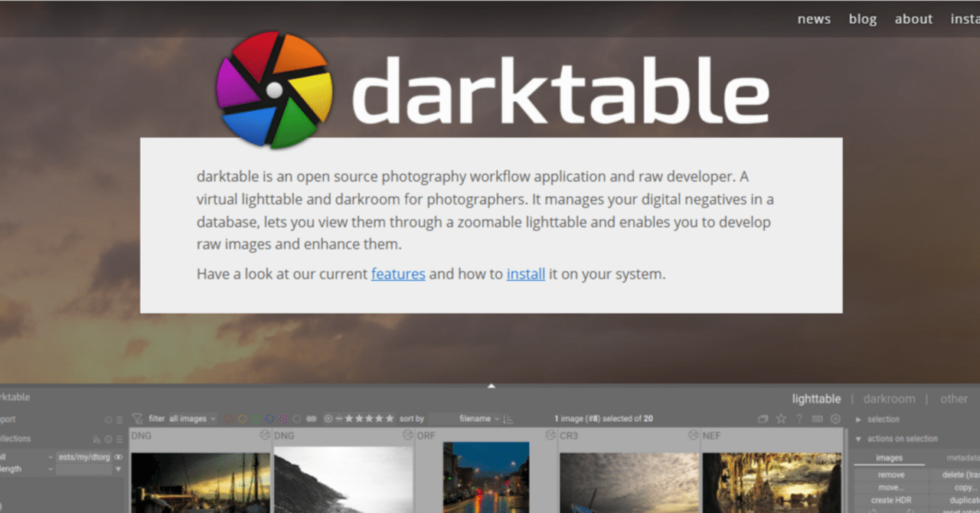
Task: Select the filemanager view icon near the gear
Action: pyautogui.click(x=763, y=419)
